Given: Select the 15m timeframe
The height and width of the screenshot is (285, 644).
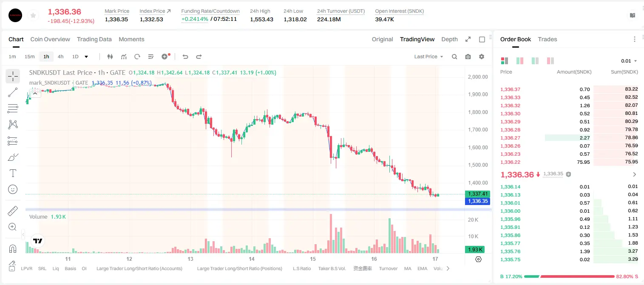Looking at the screenshot, I should point(29,57).
